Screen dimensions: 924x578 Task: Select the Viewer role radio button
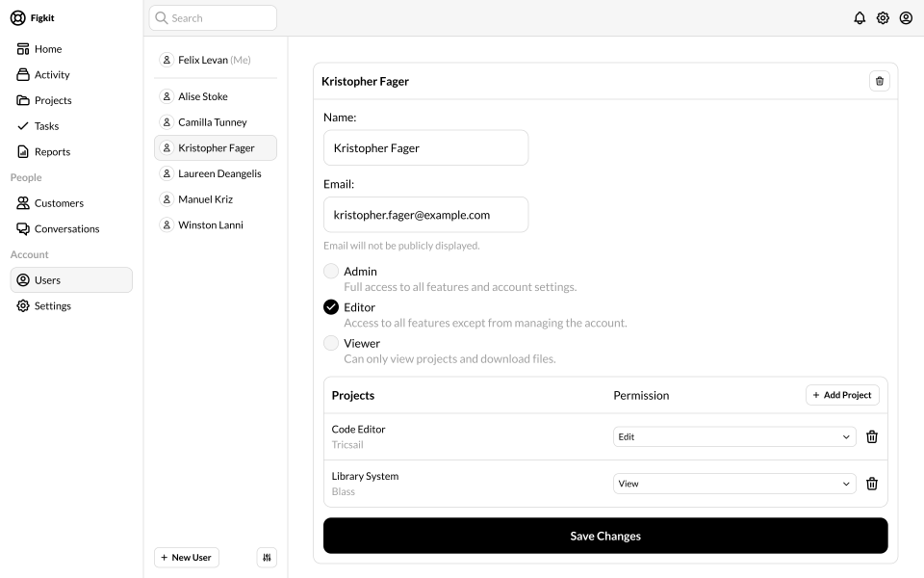tap(331, 343)
